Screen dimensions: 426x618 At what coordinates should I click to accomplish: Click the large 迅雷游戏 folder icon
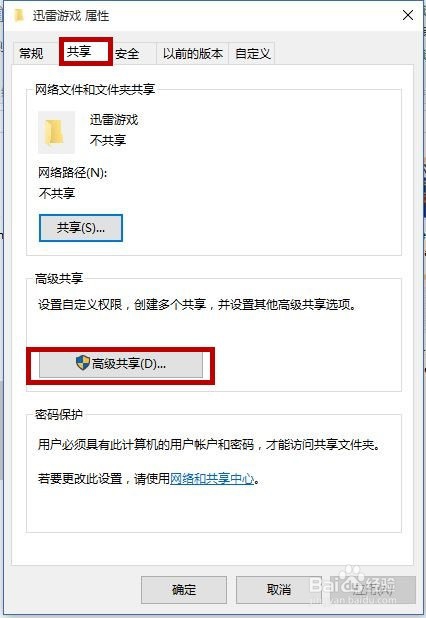[x=56, y=132]
